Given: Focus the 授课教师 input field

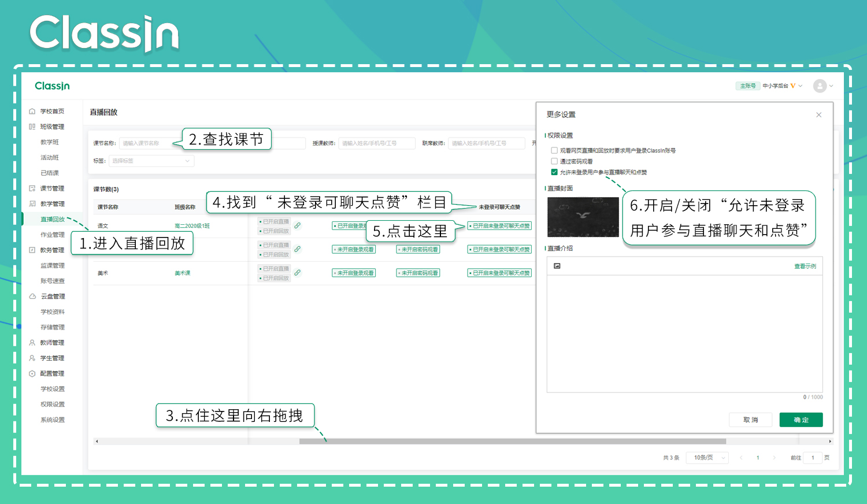Looking at the screenshot, I should click(x=377, y=143).
